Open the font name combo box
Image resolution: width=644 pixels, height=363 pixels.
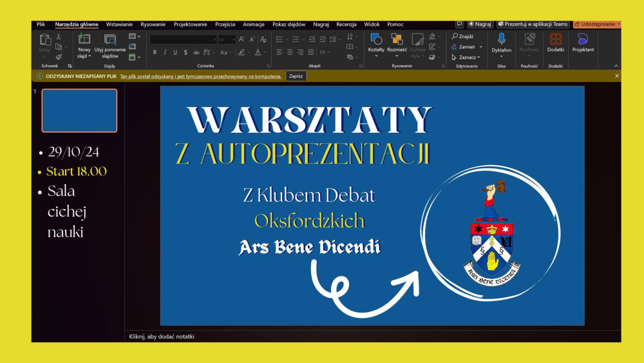[184, 39]
